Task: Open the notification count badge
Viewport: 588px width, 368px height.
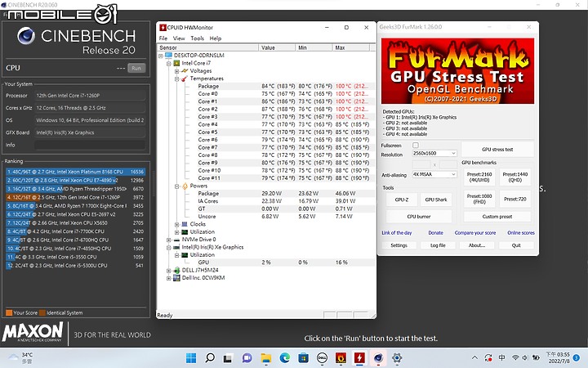Action: pyautogui.click(x=577, y=357)
